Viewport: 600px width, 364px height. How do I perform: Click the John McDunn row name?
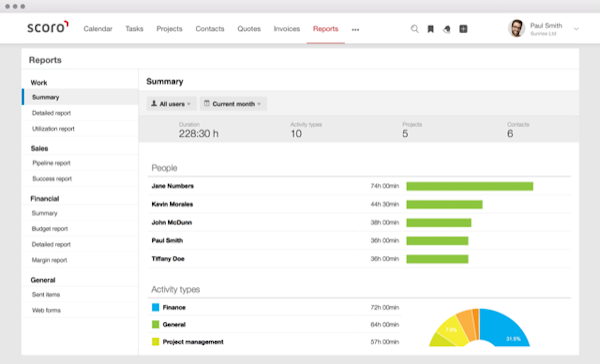(172, 222)
